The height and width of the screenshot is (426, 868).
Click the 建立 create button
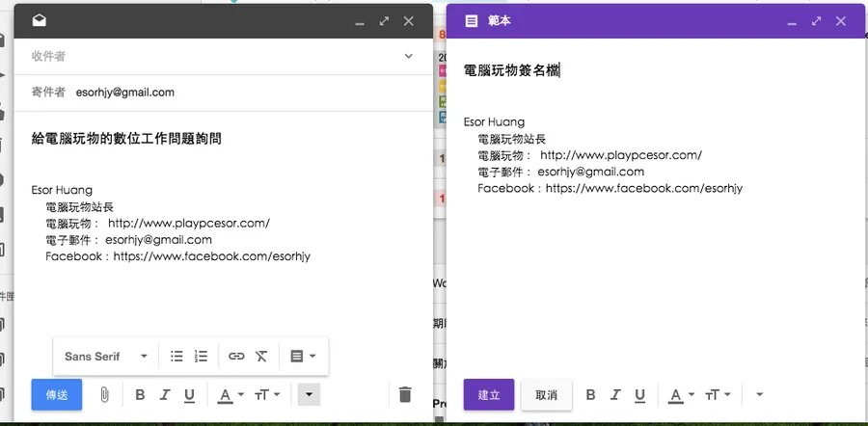coord(489,394)
